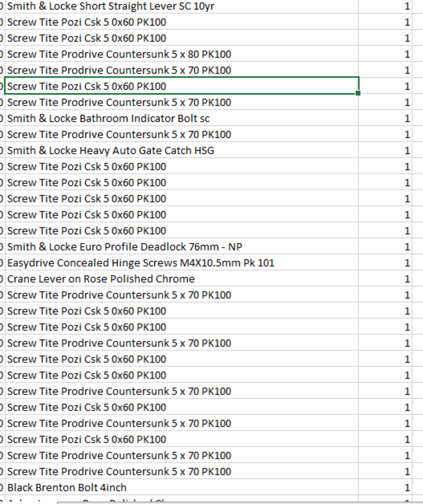
Task: Select quantity 1 in the Short Straight Lever row
Action: (385, 6)
